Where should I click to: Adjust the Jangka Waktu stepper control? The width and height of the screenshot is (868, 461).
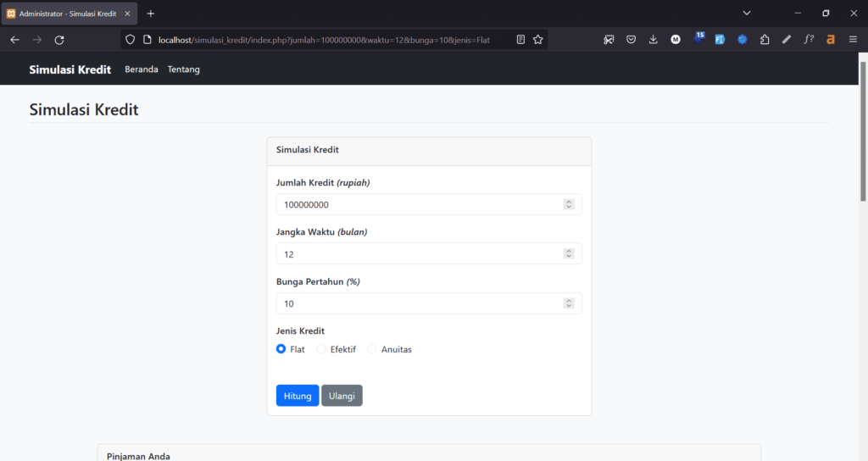(x=569, y=254)
